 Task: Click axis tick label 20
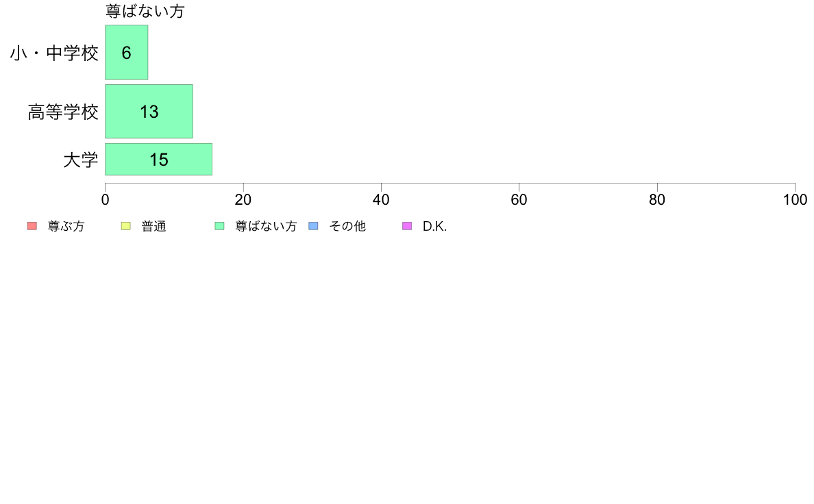[x=243, y=200]
